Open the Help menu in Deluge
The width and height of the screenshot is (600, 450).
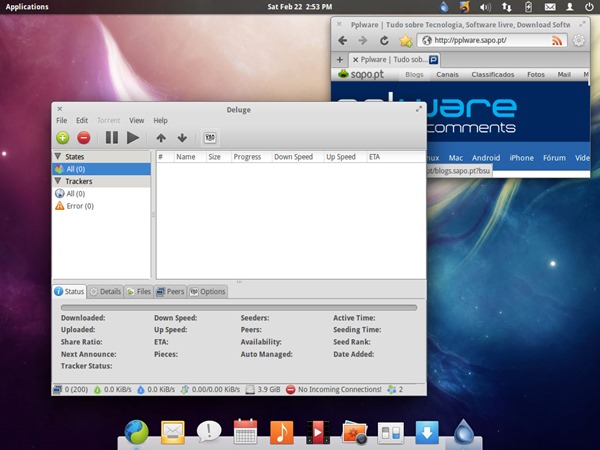coord(161,121)
